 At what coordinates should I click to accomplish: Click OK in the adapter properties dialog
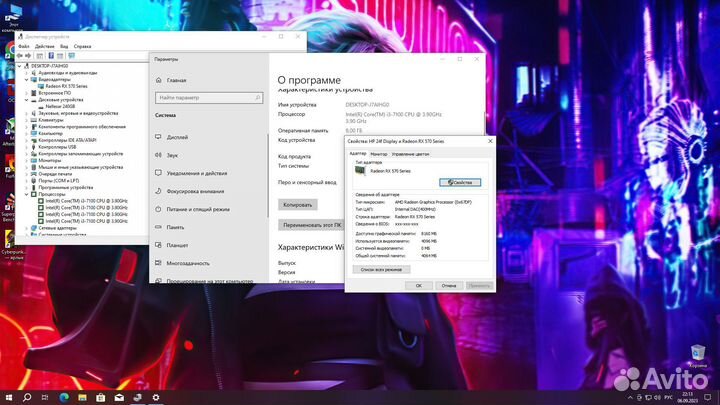(418, 286)
